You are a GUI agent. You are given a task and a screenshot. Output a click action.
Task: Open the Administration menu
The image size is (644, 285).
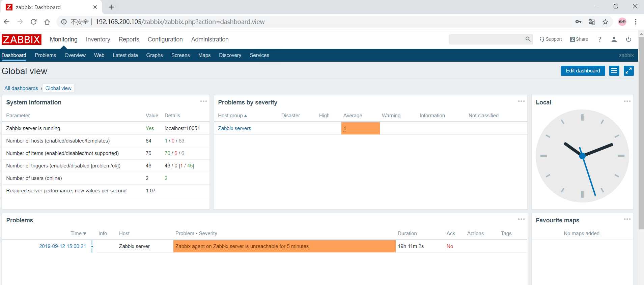(x=210, y=39)
